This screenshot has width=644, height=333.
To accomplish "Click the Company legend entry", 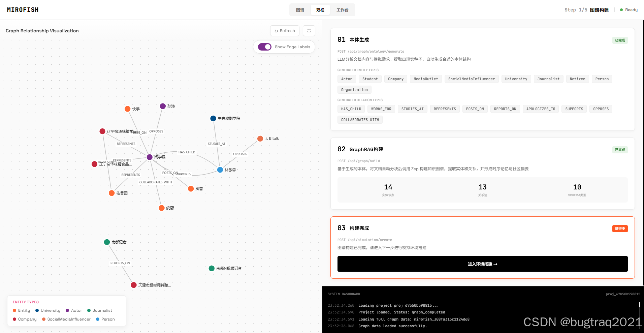I will pos(25,319).
